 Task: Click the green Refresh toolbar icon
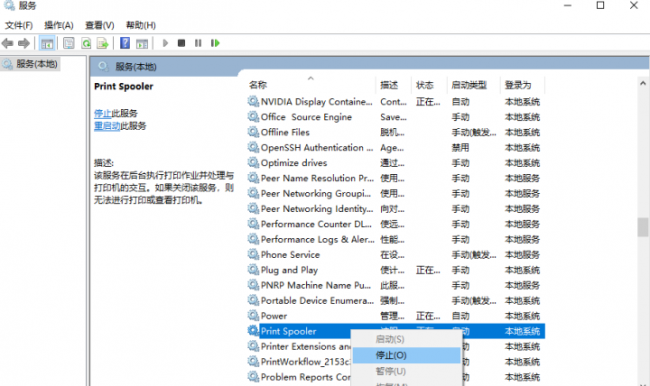coord(86,43)
